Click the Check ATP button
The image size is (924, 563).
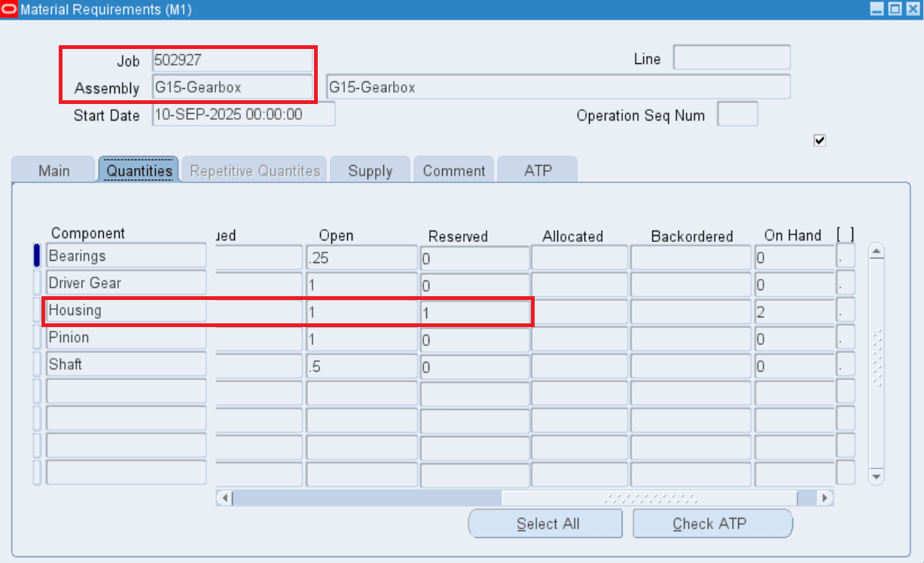712,523
